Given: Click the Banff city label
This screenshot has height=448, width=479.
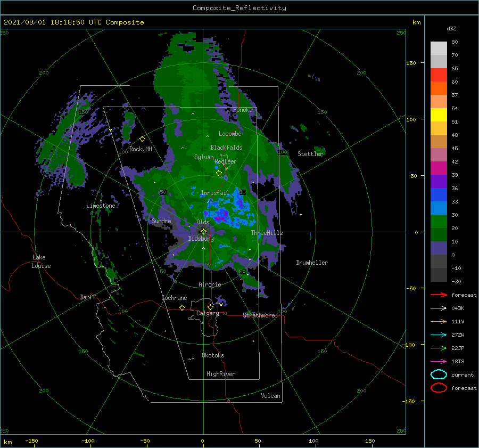Looking at the screenshot, I should pos(88,297).
